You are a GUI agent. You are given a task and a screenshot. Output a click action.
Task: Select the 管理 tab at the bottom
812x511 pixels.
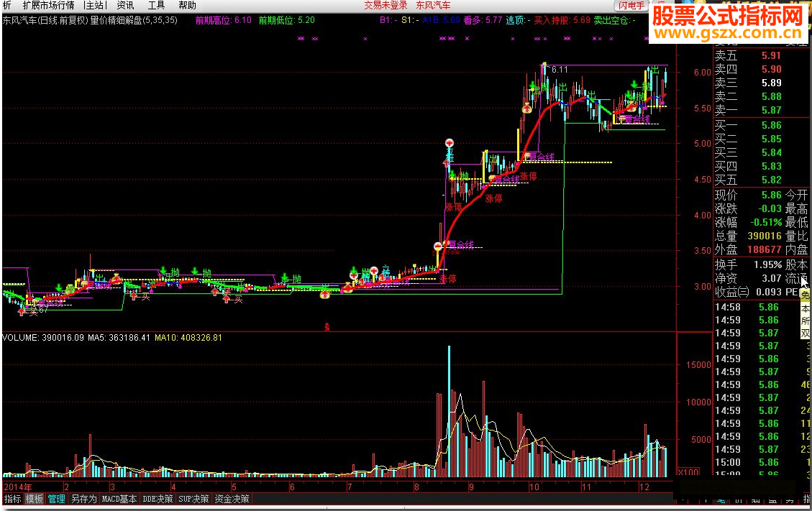(56, 499)
